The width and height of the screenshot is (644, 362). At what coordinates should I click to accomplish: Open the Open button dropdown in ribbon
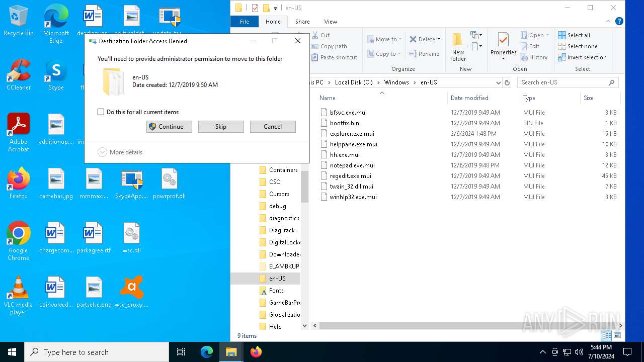(x=548, y=35)
